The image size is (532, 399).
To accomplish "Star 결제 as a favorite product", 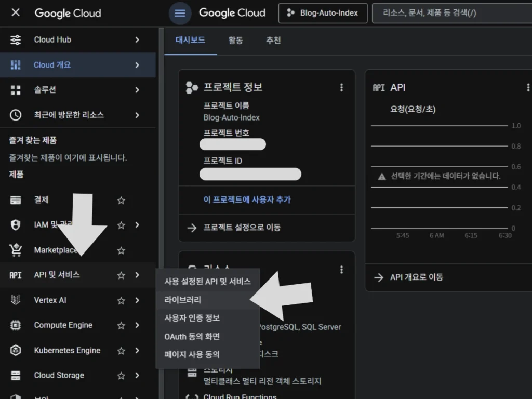I will [121, 201].
